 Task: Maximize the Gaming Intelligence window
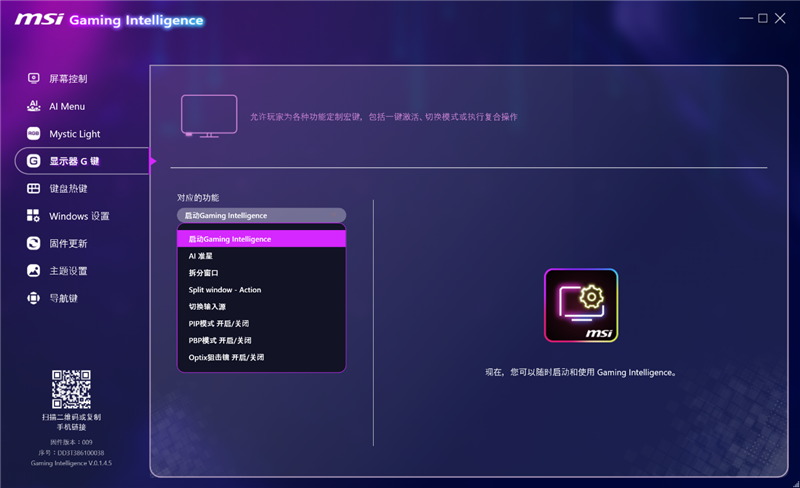pyautogui.click(x=763, y=18)
